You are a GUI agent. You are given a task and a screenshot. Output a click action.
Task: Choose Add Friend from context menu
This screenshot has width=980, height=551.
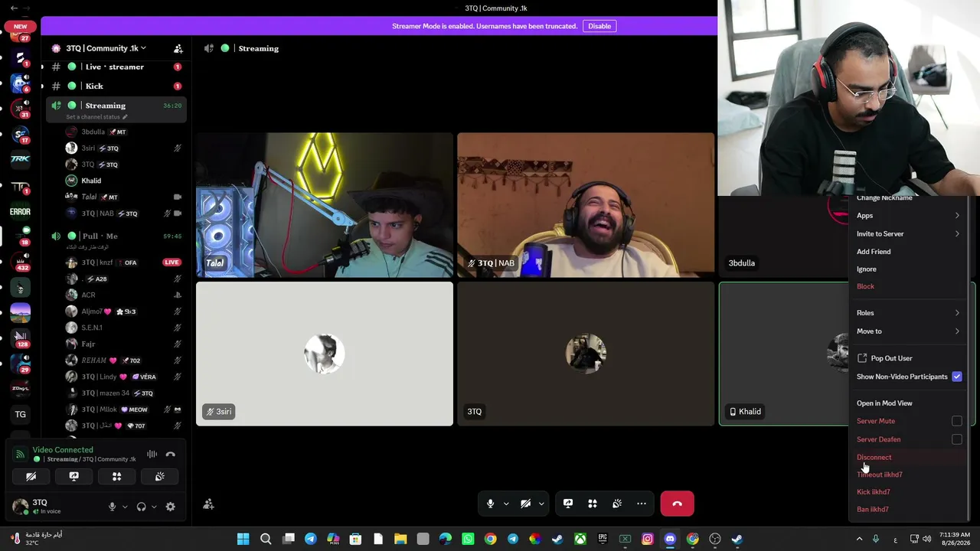tap(908, 252)
